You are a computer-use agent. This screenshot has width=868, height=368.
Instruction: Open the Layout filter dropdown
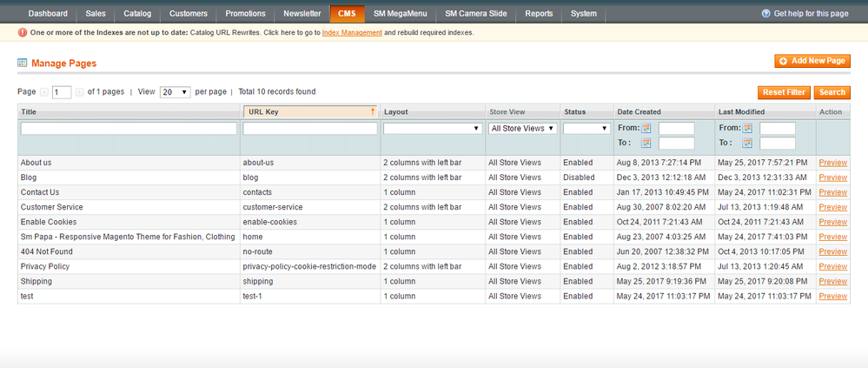click(x=433, y=129)
